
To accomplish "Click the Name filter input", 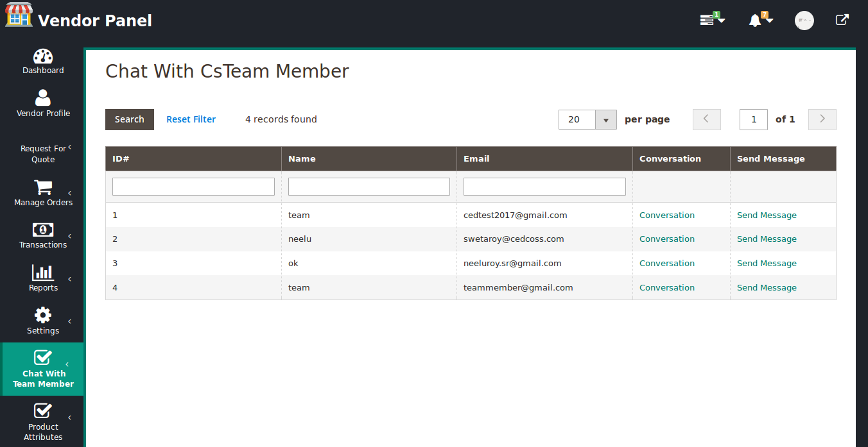I will coord(369,187).
